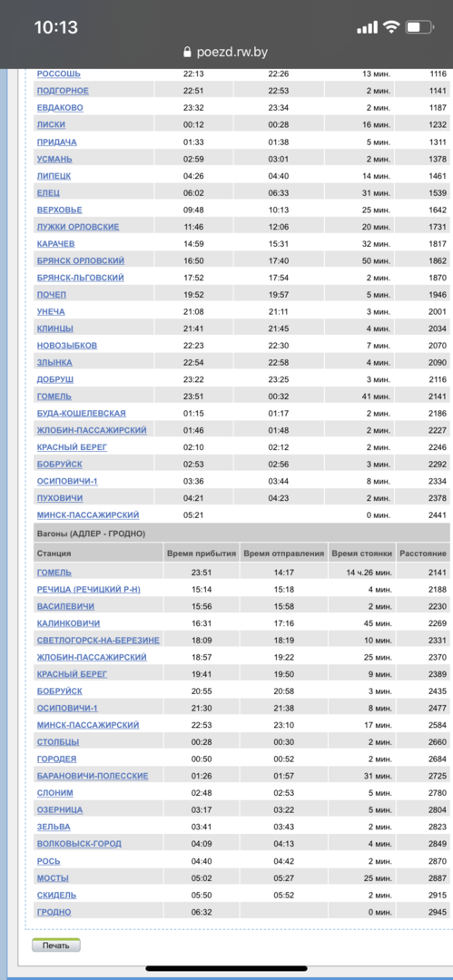Tap the Wi-Fi status icon

point(391,27)
